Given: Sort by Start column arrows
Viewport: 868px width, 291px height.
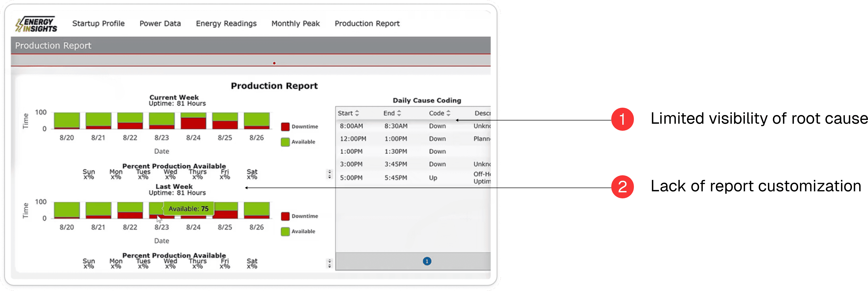Looking at the screenshot, I should [x=357, y=113].
